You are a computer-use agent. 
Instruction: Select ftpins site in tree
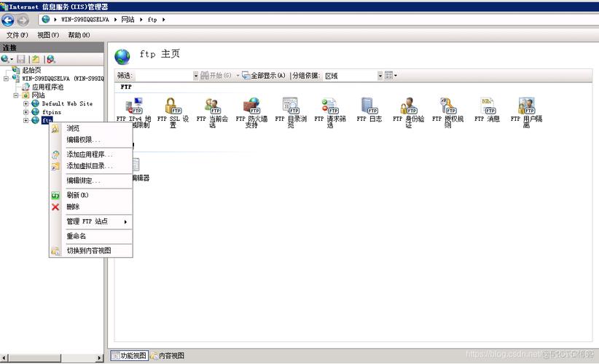tap(52, 112)
